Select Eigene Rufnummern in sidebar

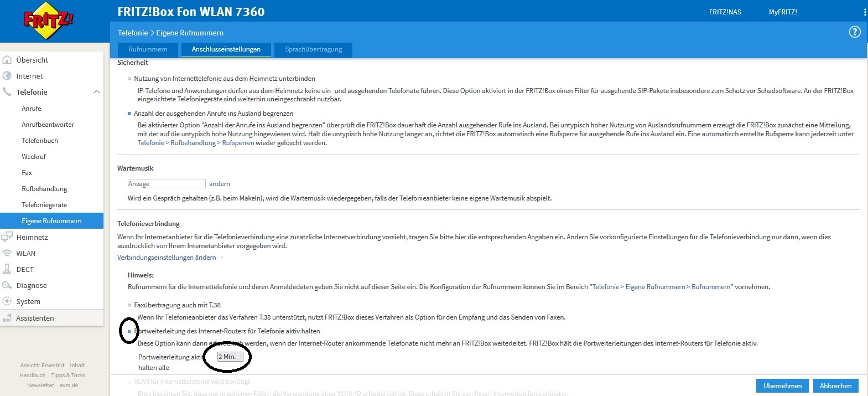coord(51,221)
